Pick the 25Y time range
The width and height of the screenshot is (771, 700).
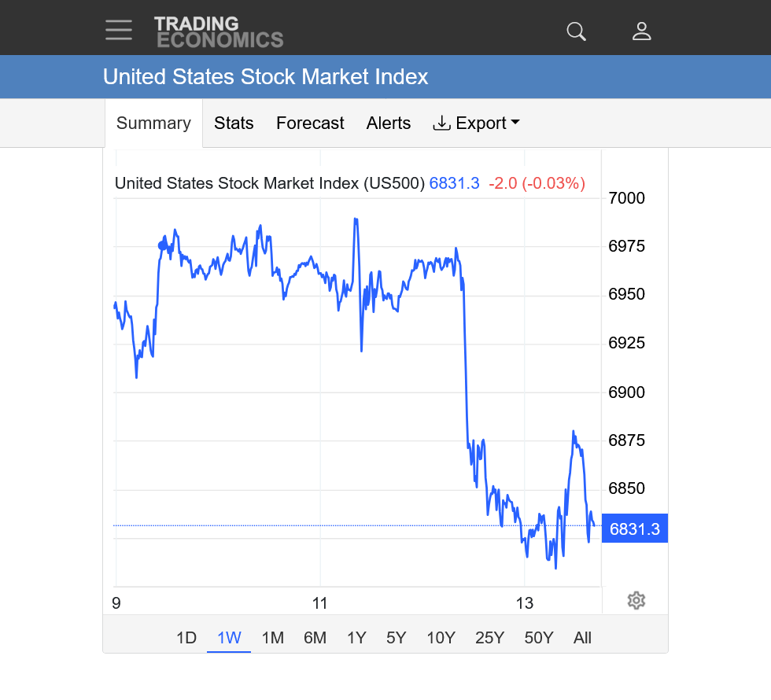pos(489,638)
